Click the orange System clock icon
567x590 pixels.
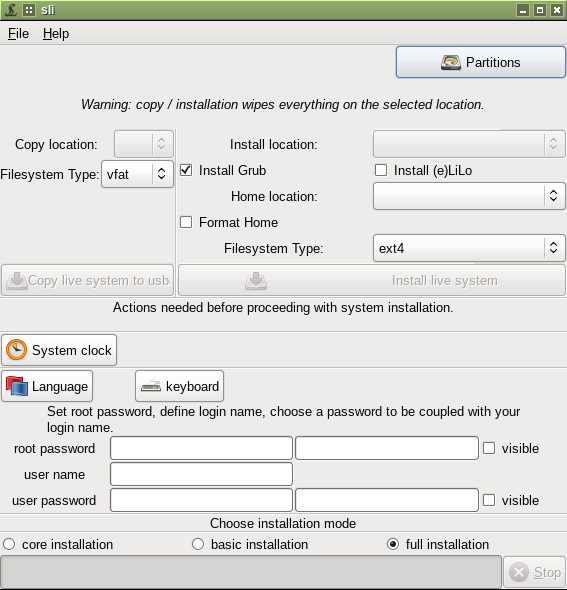[x=16, y=350]
